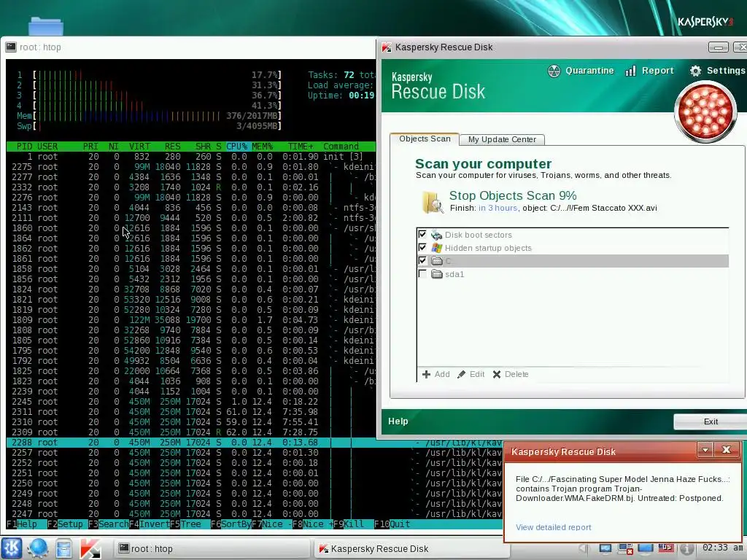Click the htop terminal window title icon
747x560 pixels.
(x=10, y=47)
